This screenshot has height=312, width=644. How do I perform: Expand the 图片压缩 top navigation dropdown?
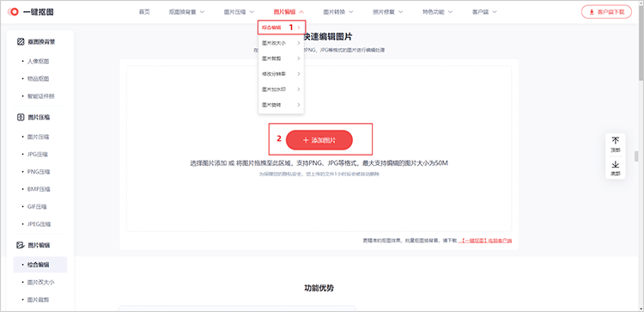pos(239,12)
